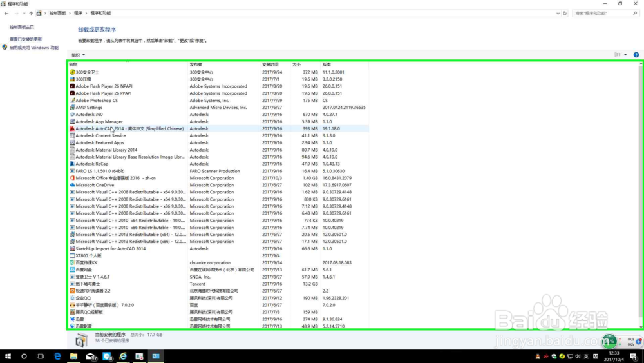644x363 pixels.
Task: Open File Explorer from the taskbar
Action: [x=73, y=357]
